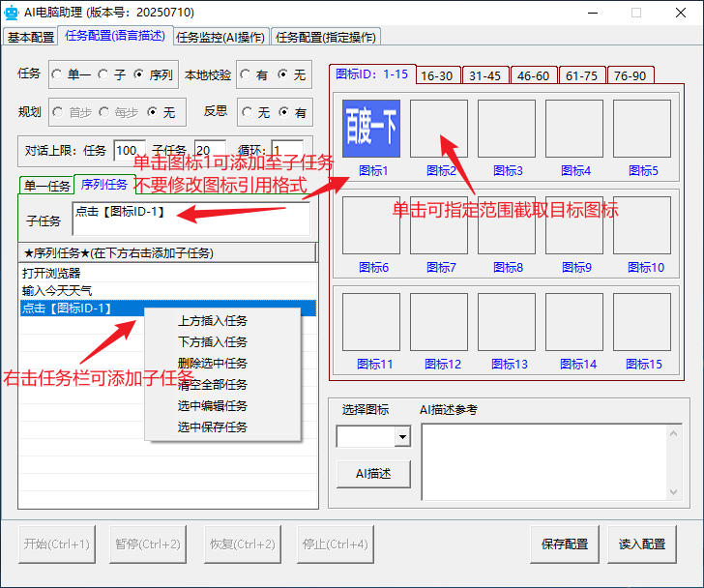Choose 删除选中任务 from the context menu
The height and width of the screenshot is (588, 704).
pyautogui.click(x=212, y=364)
